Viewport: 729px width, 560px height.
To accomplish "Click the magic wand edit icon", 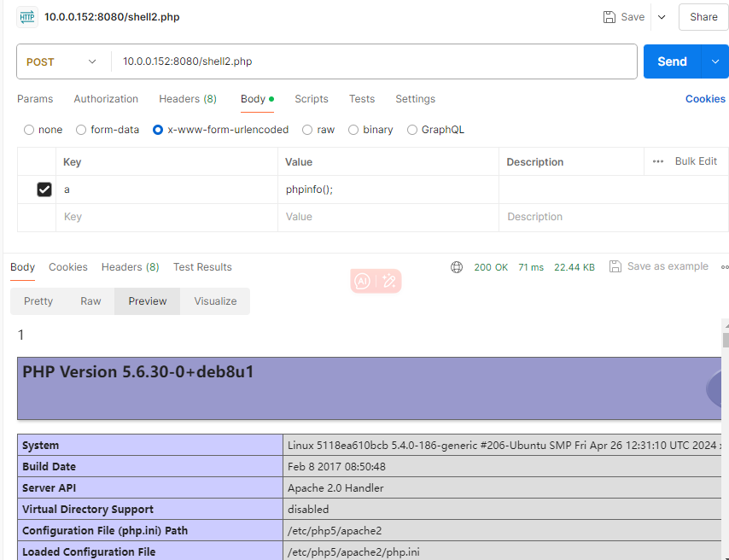I will [389, 281].
